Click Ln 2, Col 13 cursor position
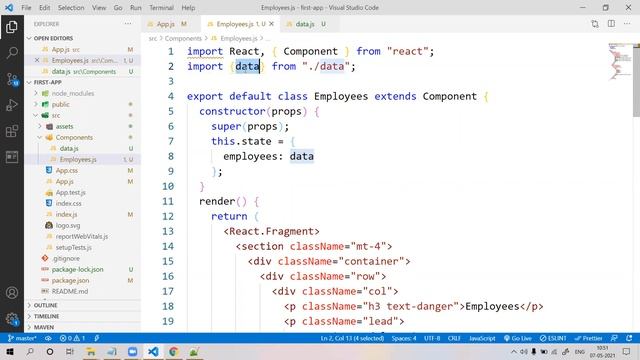 tap(352, 338)
